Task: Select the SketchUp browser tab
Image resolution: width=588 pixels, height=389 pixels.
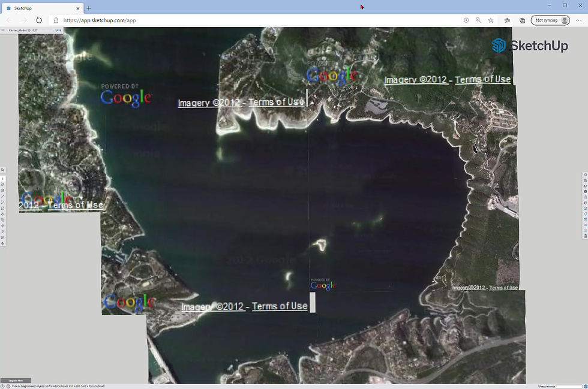Action: coord(41,8)
